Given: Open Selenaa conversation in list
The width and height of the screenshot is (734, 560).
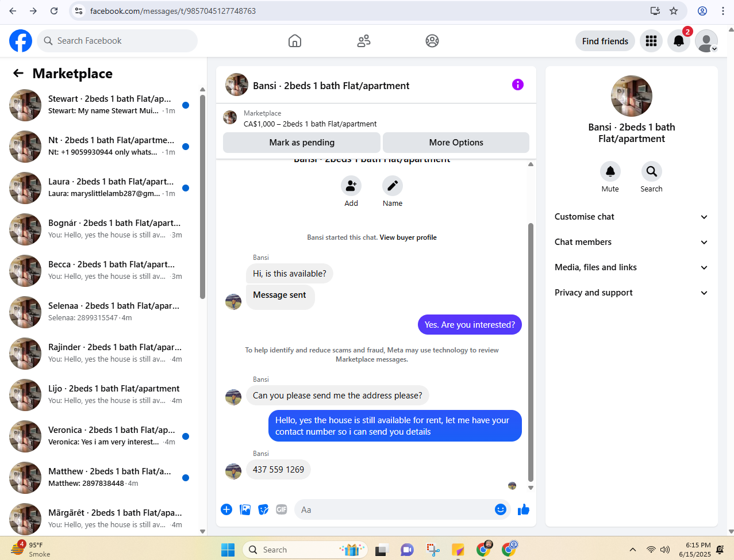Looking at the screenshot, I should pyautogui.click(x=100, y=312).
